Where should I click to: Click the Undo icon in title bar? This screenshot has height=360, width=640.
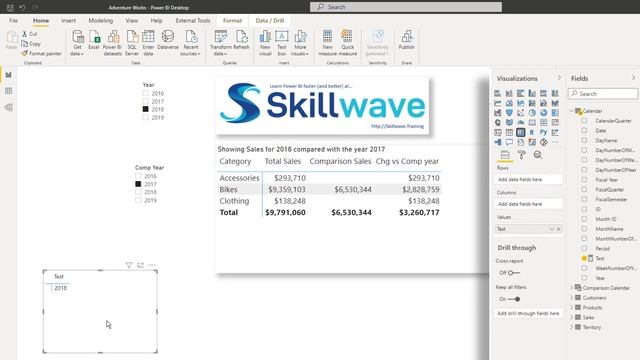coord(22,7)
